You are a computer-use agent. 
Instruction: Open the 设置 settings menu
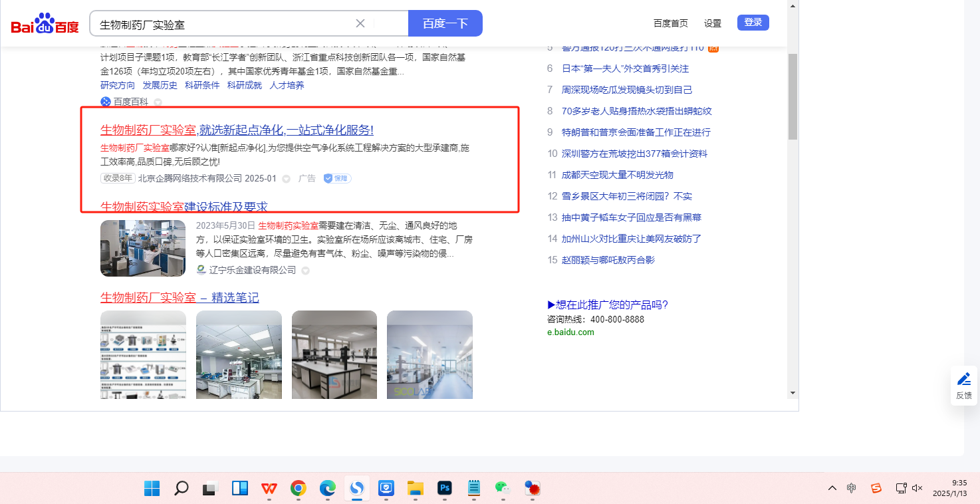[713, 23]
